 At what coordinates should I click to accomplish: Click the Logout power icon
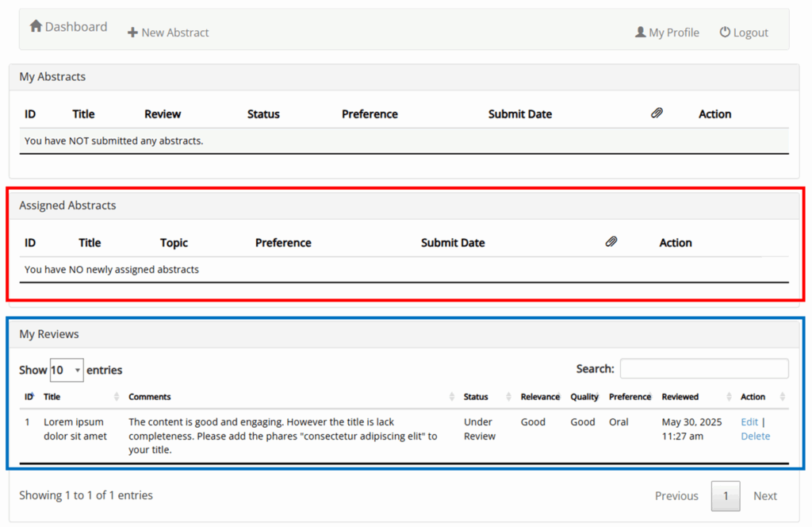pos(725,33)
